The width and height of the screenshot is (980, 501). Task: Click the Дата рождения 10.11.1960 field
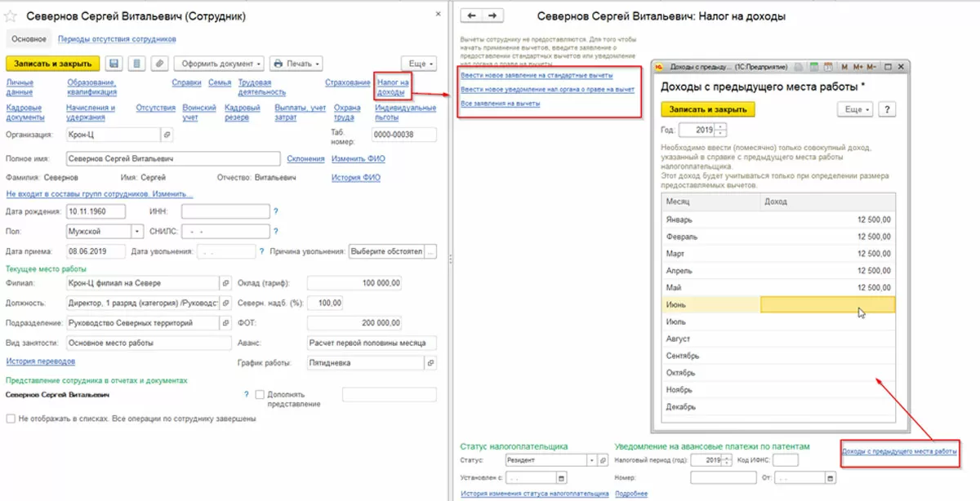point(95,211)
